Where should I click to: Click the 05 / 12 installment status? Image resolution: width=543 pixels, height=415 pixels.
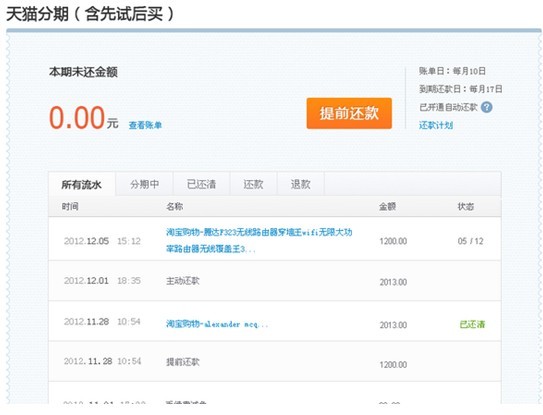point(470,241)
